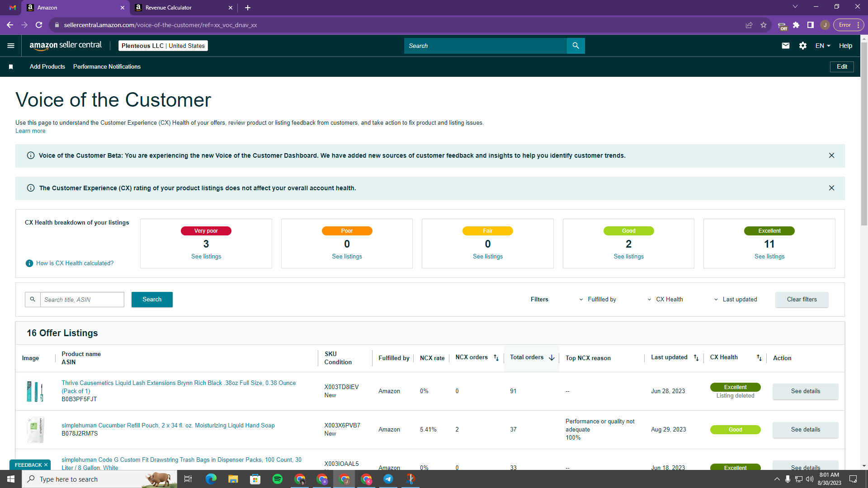The image size is (868, 488).
Task: Click the Amazon Seller Central logo
Action: [66, 46]
